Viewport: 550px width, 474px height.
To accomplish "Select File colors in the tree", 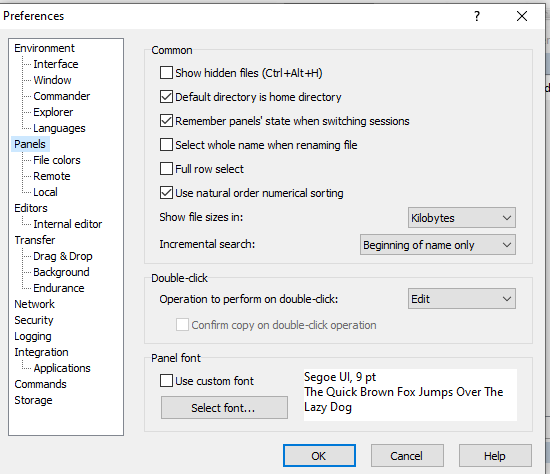I will tap(56, 160).
